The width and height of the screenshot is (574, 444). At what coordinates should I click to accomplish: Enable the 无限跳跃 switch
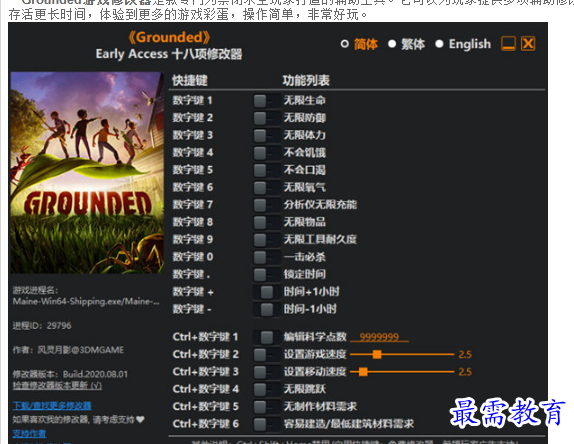pos(266,389)
